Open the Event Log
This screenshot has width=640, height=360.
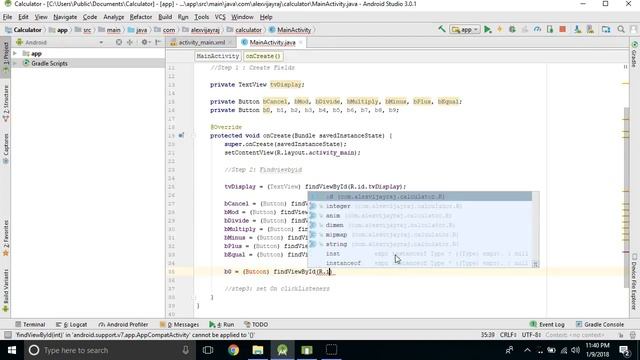pyautogui.click(x=547, y=324)
